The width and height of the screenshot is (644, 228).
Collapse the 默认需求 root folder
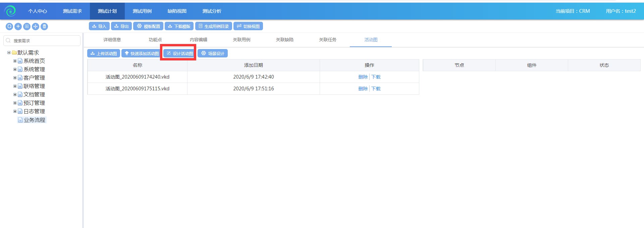click(x=9, y=53)
